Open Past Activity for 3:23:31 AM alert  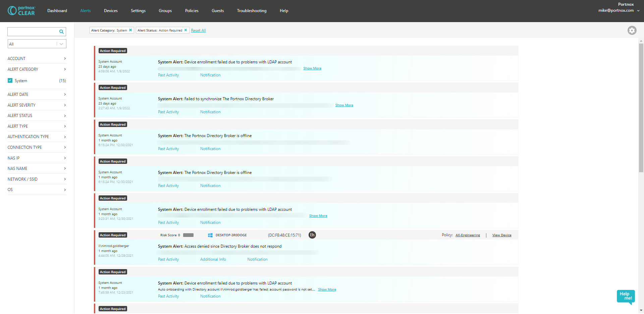(x=168, y=223)
